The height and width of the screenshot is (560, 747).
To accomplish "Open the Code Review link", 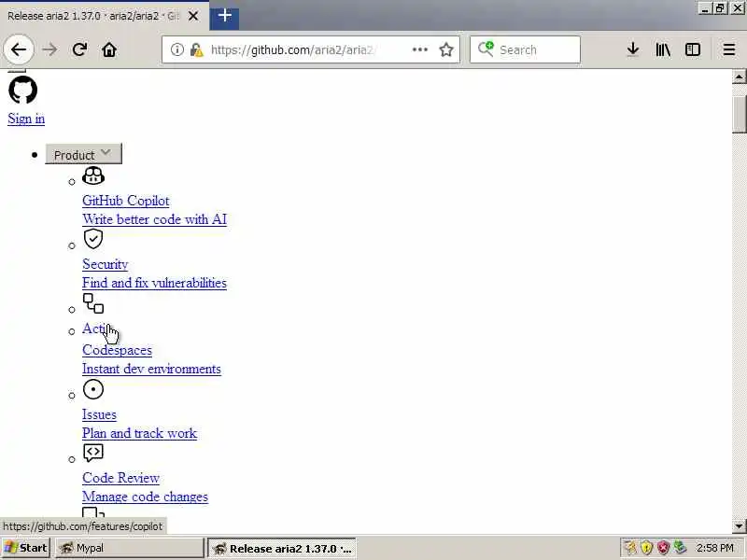I will [x=120, y=478].
